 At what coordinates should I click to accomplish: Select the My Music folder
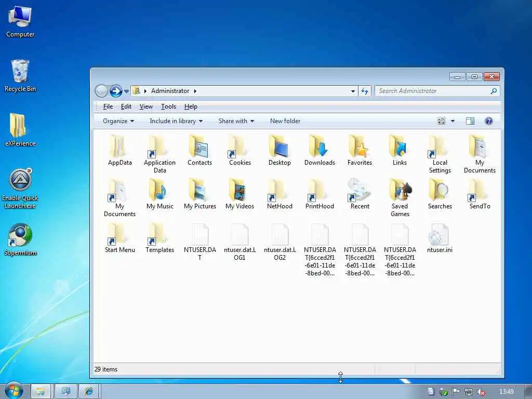point(159,194)
